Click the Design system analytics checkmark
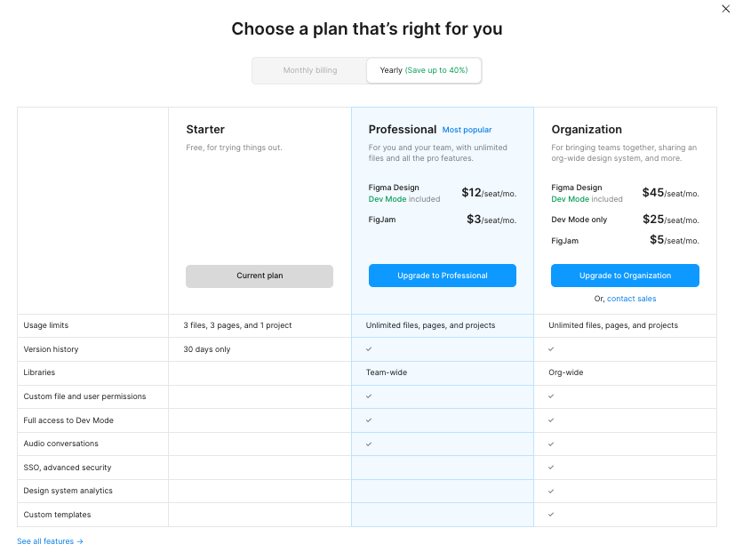This screenshot has width=735, height=560. [552, 491]
